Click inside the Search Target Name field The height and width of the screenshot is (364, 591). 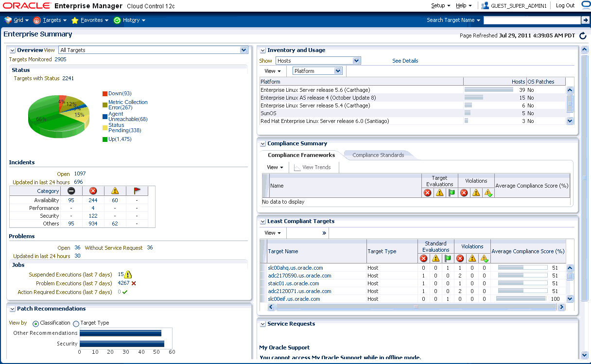533,20
